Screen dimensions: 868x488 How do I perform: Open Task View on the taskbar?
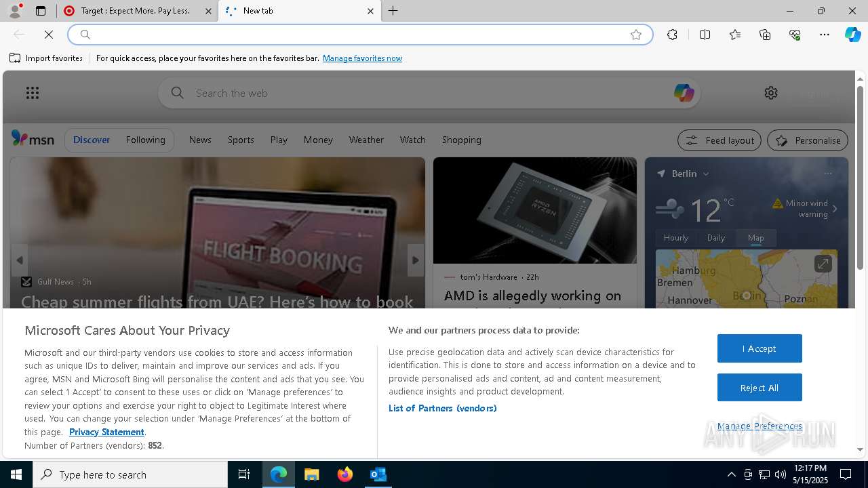coord(244,474)
